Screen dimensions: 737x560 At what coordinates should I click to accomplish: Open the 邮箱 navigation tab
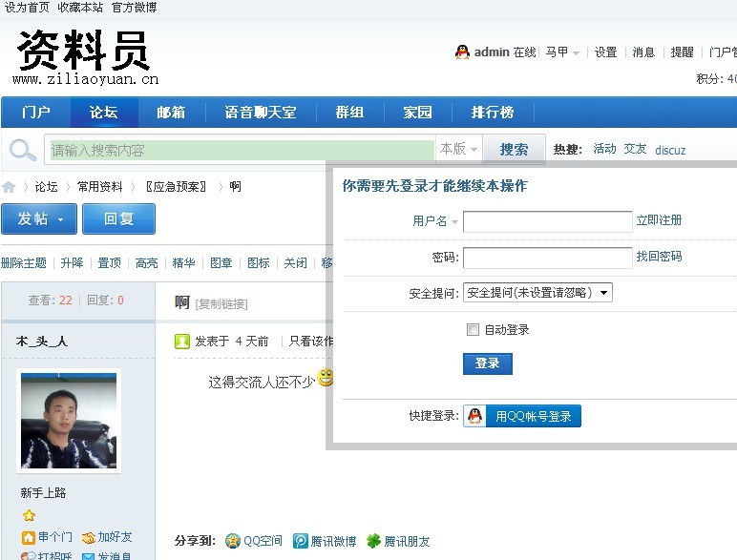point(171,113)
